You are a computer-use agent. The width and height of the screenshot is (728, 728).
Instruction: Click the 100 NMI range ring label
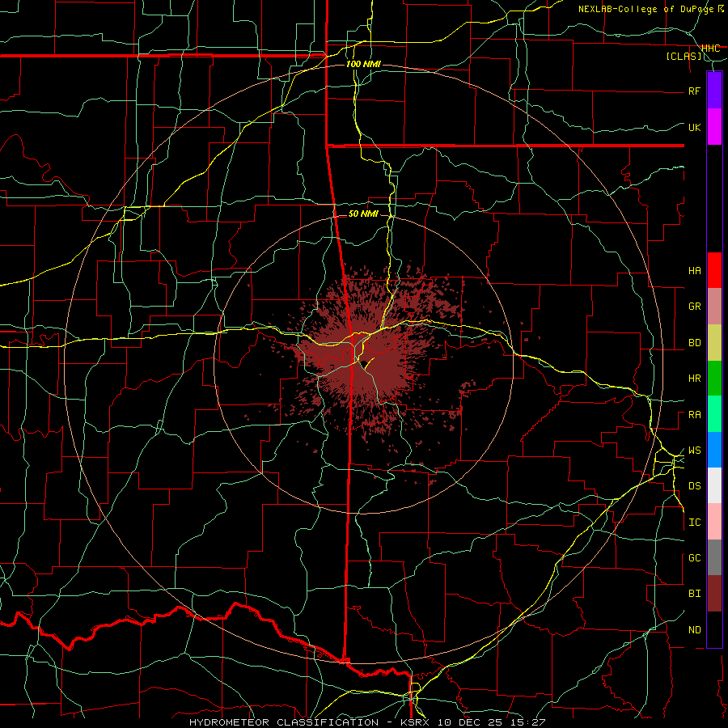pos(363,64)
